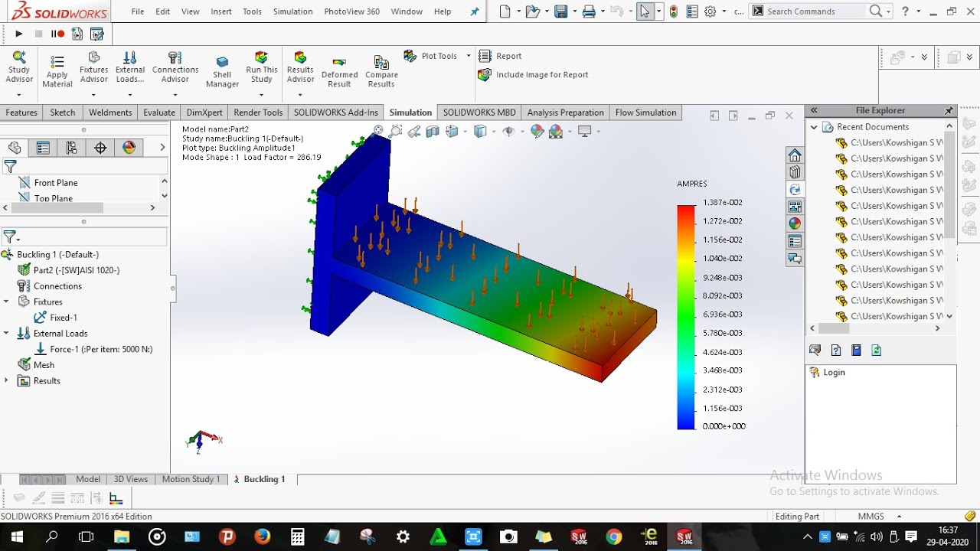980x551 pixels.
Task: Select Force-1 load item
Action: (93, 349)
